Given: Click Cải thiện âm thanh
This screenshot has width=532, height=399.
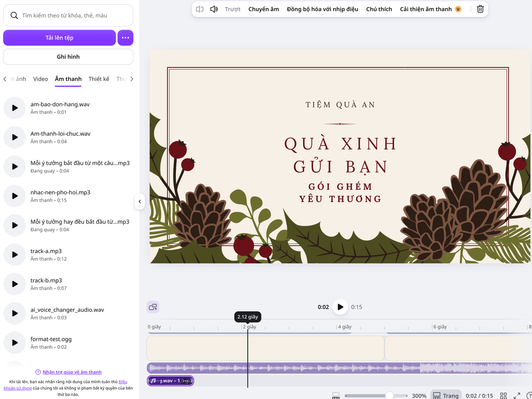Looking at the screenshot, I should (x=426, y=9).
